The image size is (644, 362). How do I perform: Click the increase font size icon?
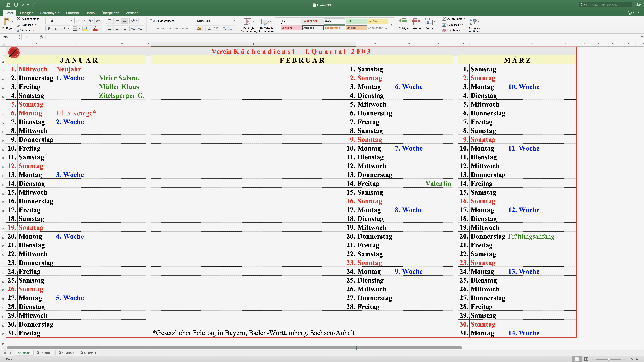point(91,21)
